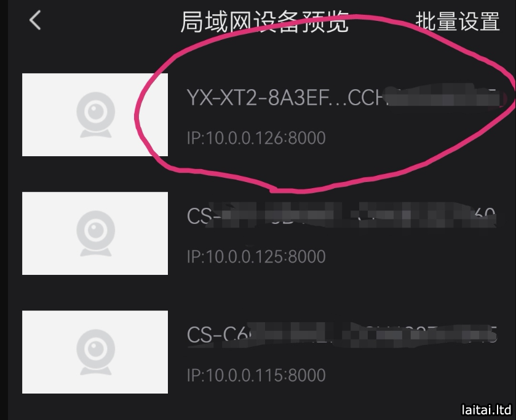
Task: Click the address IP:10.0.0.126:8000
Action: [x=256, y=138]
